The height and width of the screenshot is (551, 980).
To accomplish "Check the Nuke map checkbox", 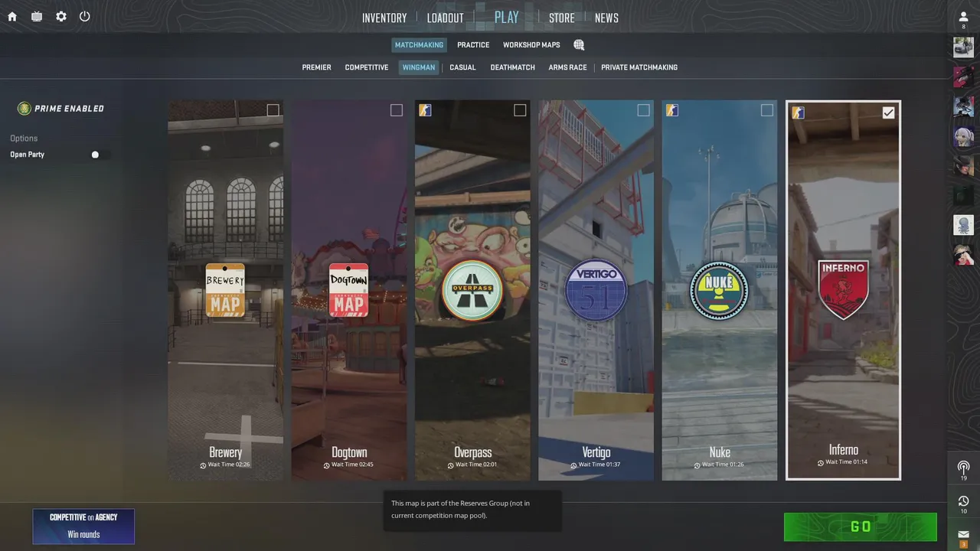I will click(x=766, y=110).
